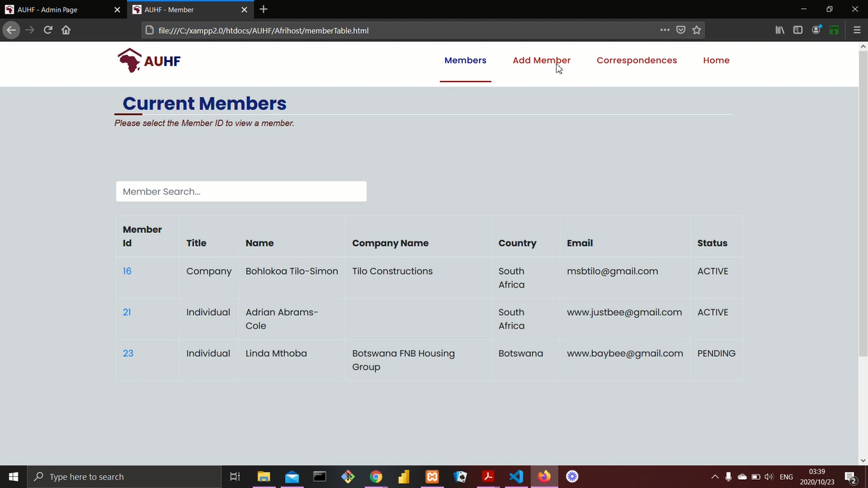Open the page actions three-dot menu

point(665,30)
